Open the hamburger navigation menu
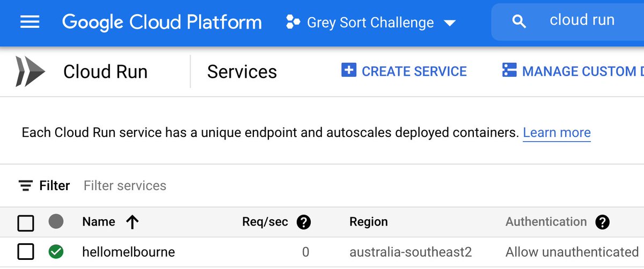This screenshot has height=269, width=644. (30, 22)
